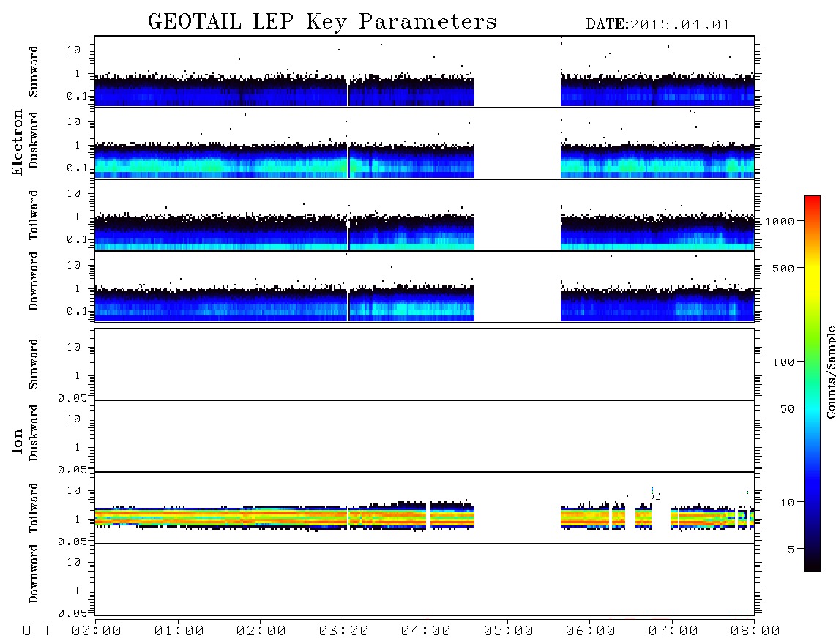This screenshot has width=836, height=644.
Task: Click the GEOTAIL LEP Key Parameters title
Action: pos(322,23)
